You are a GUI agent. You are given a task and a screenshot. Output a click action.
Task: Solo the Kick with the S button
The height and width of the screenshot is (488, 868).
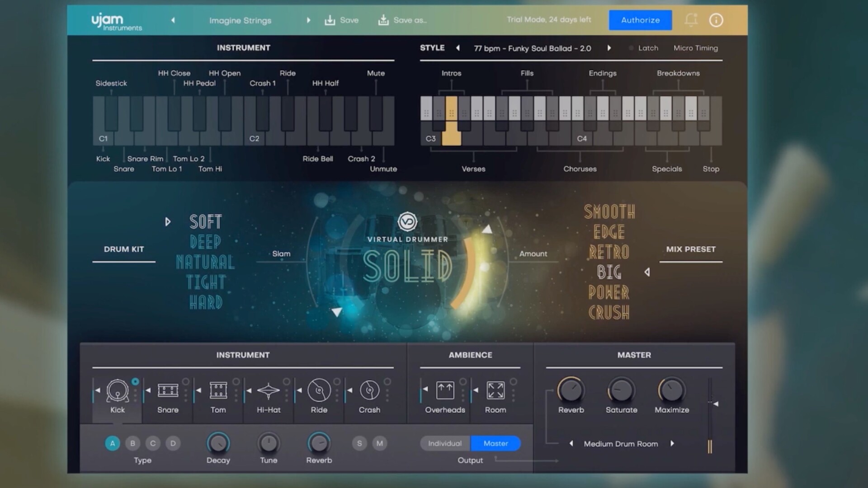359,443
